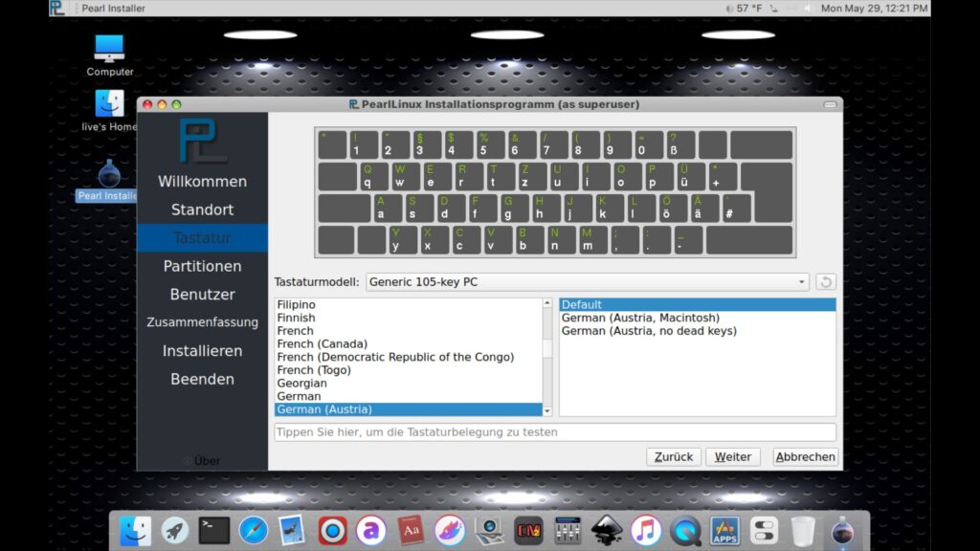Screen dimensions: 980x551
Task: Select French (Democratic Republic of the Congo)
Action: (408, 357)
